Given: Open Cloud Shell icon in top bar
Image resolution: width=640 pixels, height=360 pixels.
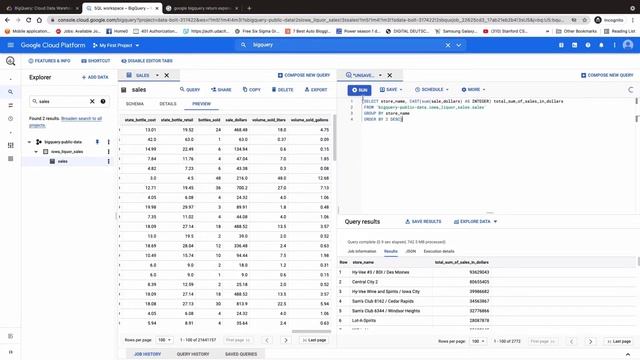Looking at the screenshot, I should coord(574,45).
